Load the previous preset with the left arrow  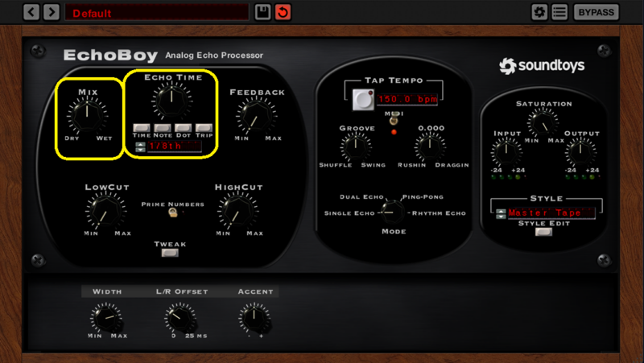point(31,12)
